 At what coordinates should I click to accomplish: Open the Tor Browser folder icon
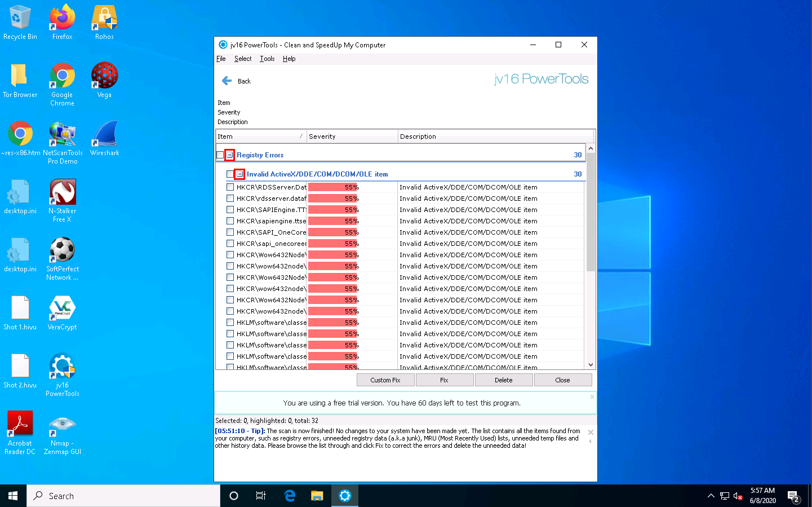click(20, 81)
